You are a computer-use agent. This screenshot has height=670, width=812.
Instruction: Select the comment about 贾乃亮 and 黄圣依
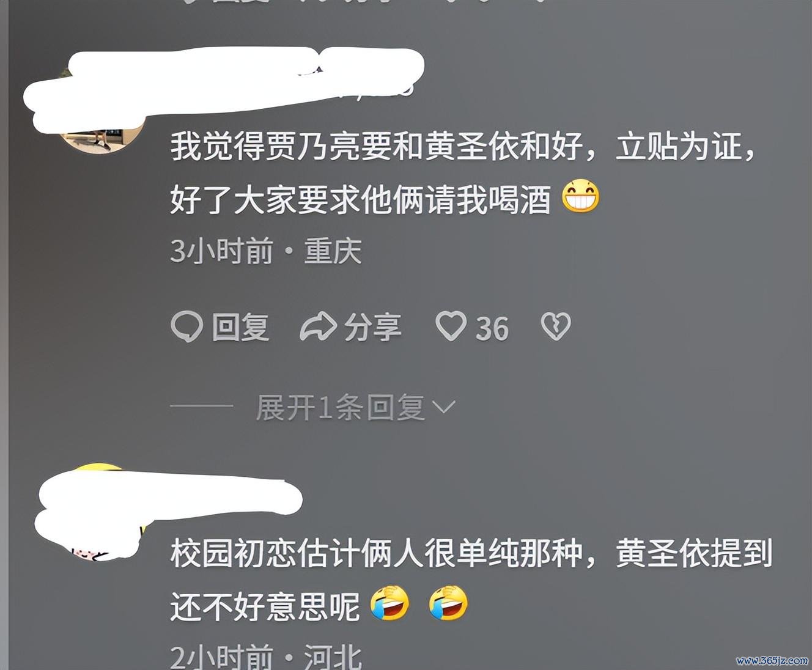463,173
